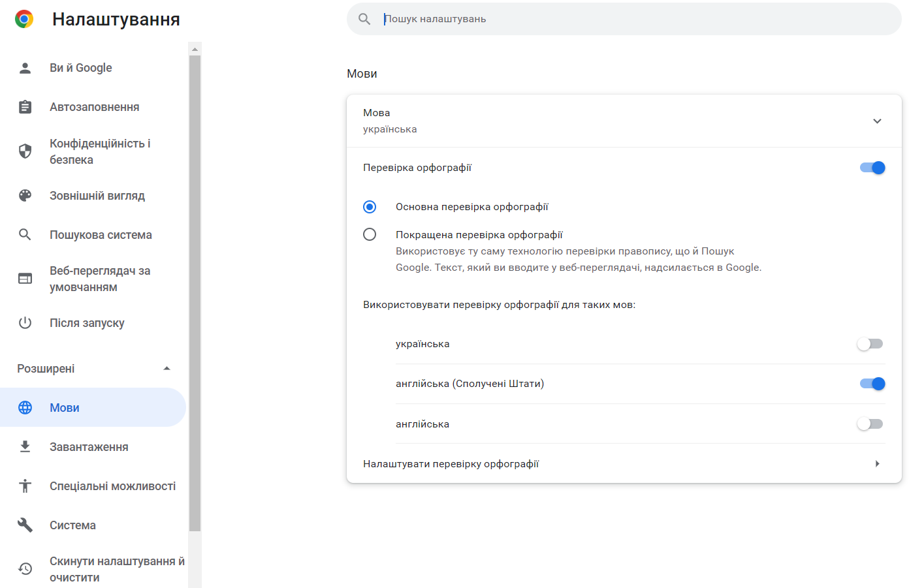Click the search icon in the settings search bar

[x=364, y=19]
